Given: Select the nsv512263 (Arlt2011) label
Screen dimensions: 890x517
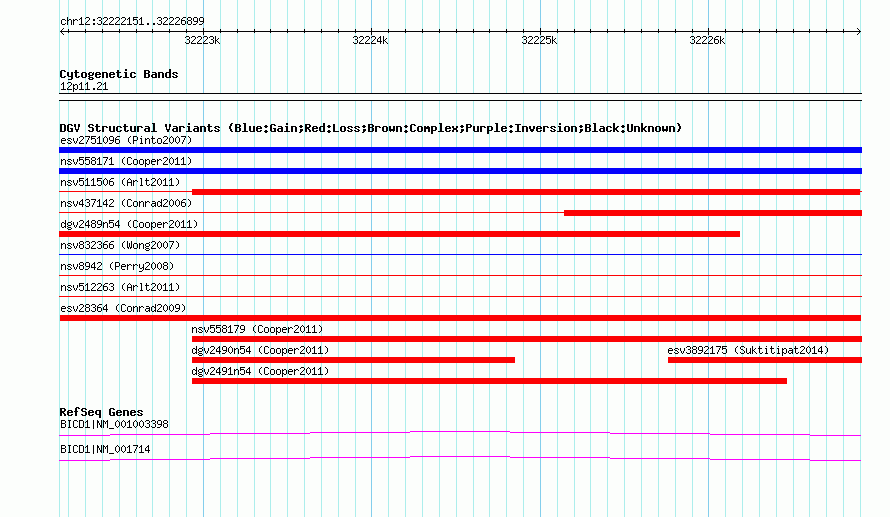Looking at the screenshot, I should click(120, 287).
